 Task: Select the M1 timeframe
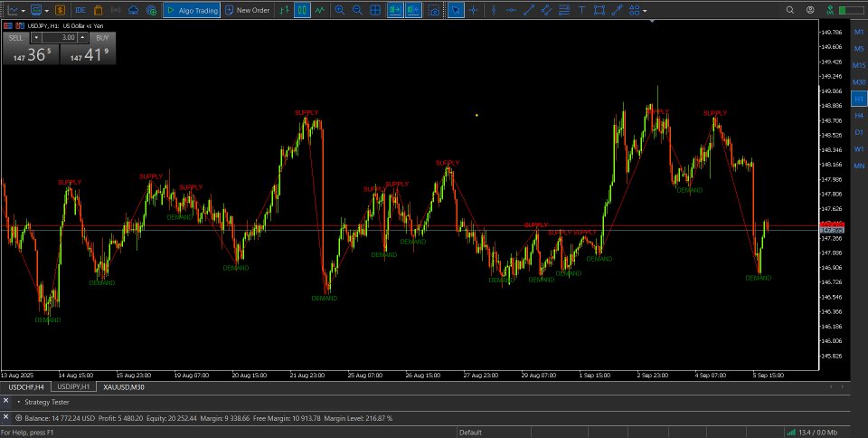(x=859, y=32)
